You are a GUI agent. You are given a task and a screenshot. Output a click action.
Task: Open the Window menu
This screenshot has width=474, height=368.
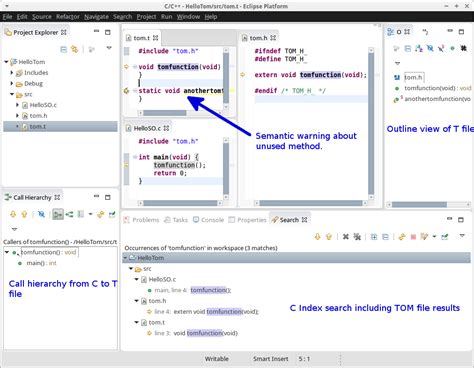click(x=188, y=17)
